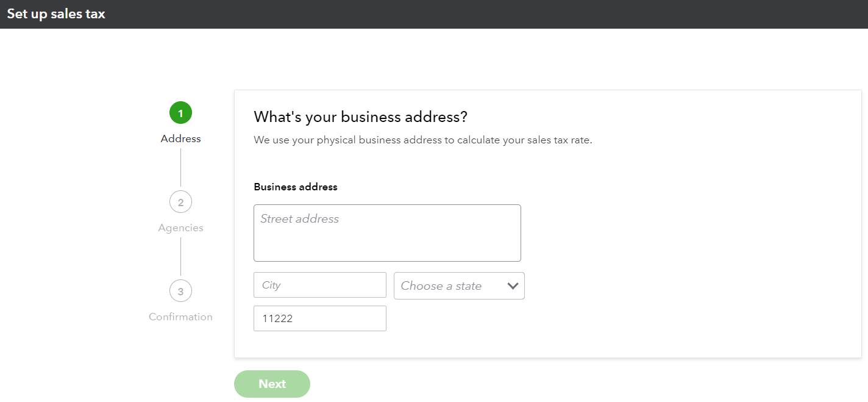This screenshot has width=868, height=402.
Task: Focus the Street address text box
Action: [387, 233]
